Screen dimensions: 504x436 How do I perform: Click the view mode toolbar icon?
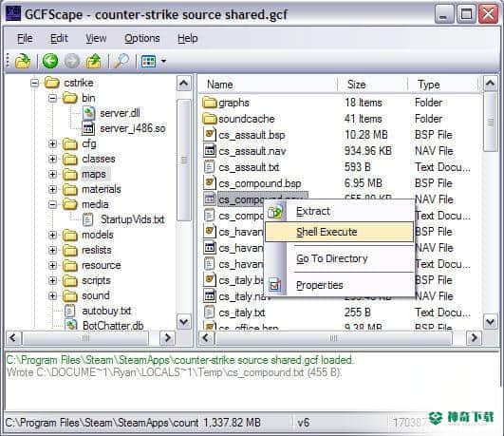(x=148, y=61)
